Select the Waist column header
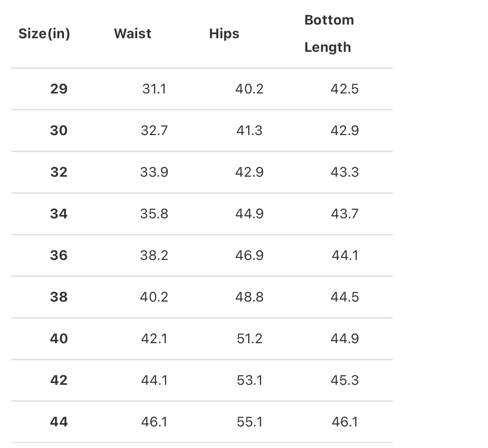Viewport: 488px width, 448px height. [132, 34]
